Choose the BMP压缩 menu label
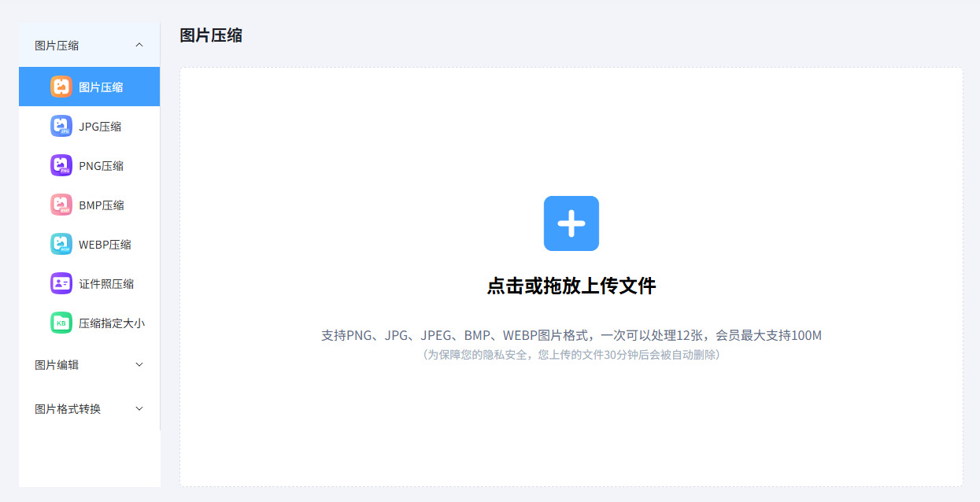This screenshot has height=502, width=980. click(102, 205)
